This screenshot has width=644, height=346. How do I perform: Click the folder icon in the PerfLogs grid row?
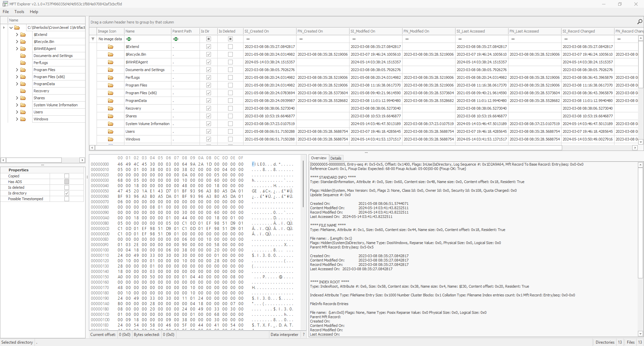point(110,77)
